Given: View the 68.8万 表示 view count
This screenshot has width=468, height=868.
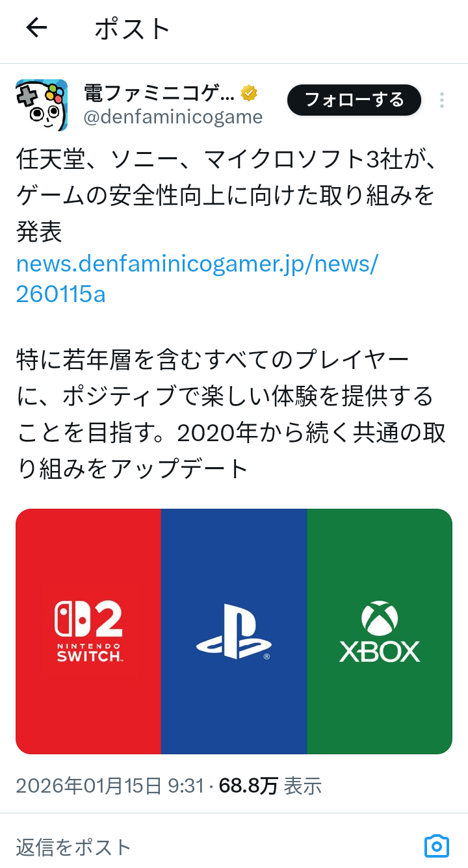Looking at the screenshot, I should point(270,786).
